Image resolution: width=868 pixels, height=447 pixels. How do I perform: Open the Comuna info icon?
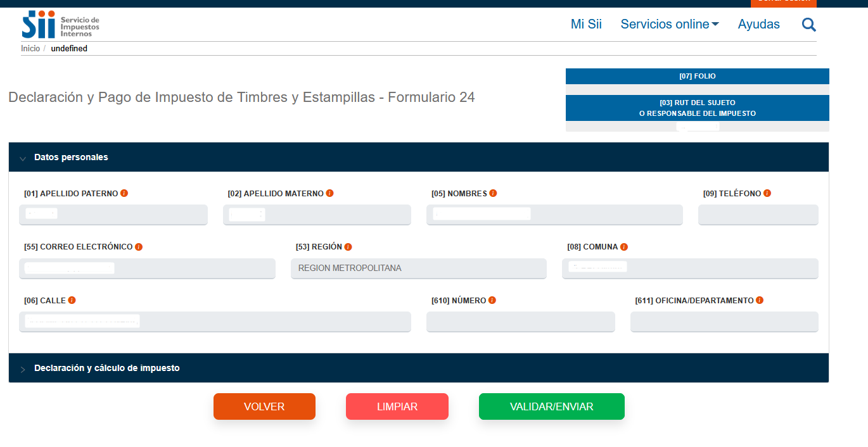(624, 247)
